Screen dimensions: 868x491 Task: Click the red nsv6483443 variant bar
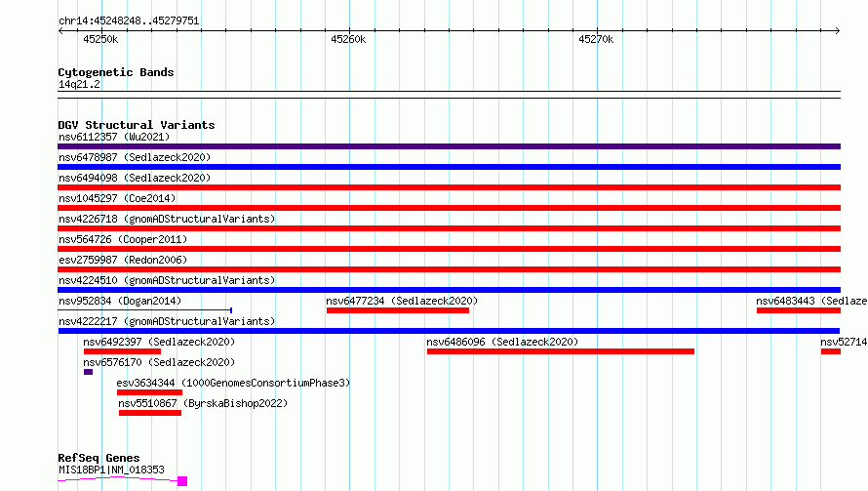point(799,310)
